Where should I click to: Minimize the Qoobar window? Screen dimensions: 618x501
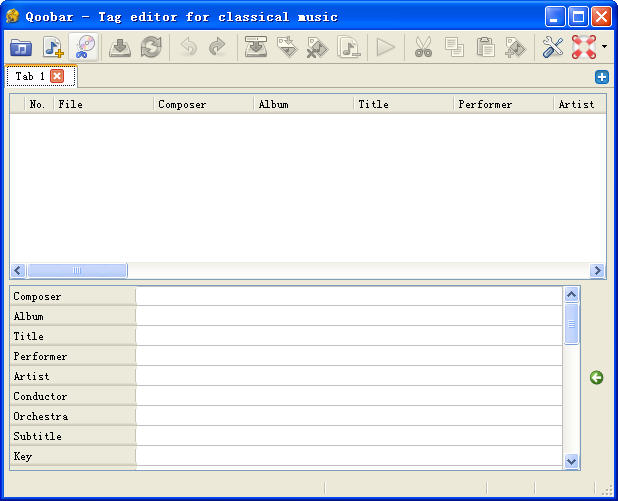point(555,17)
